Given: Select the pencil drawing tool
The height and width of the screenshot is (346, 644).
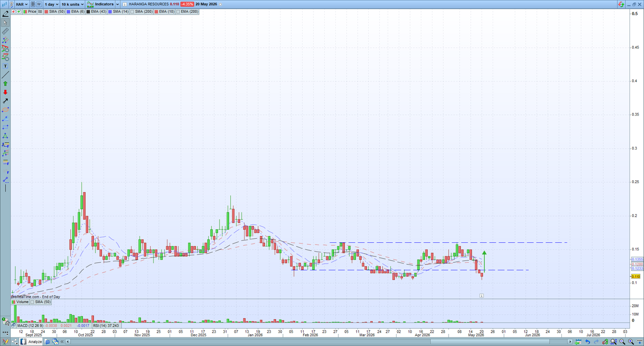Looking at the screenshot, I should point(6,14).
